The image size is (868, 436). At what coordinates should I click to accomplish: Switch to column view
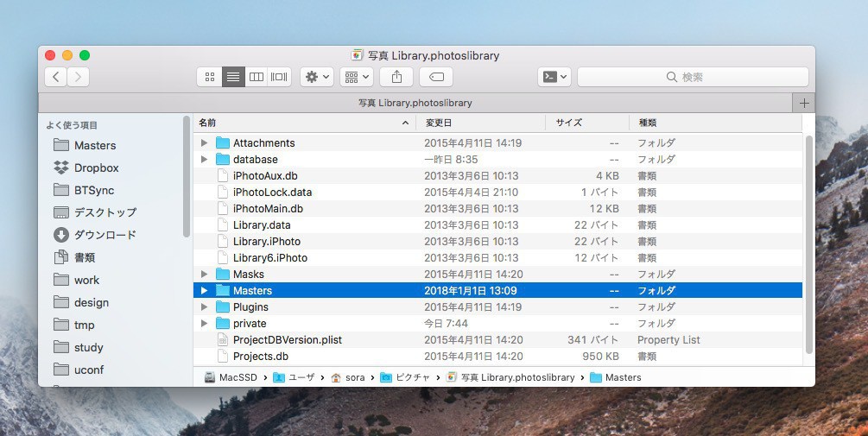[257, 77]
